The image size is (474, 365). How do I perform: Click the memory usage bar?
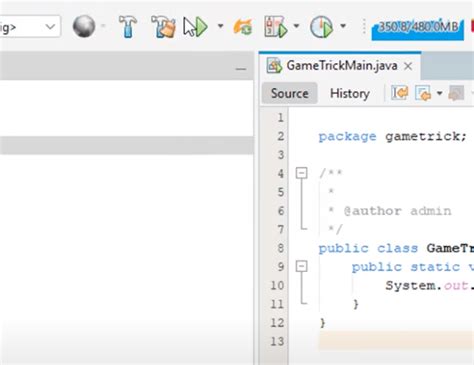point(418,29)
